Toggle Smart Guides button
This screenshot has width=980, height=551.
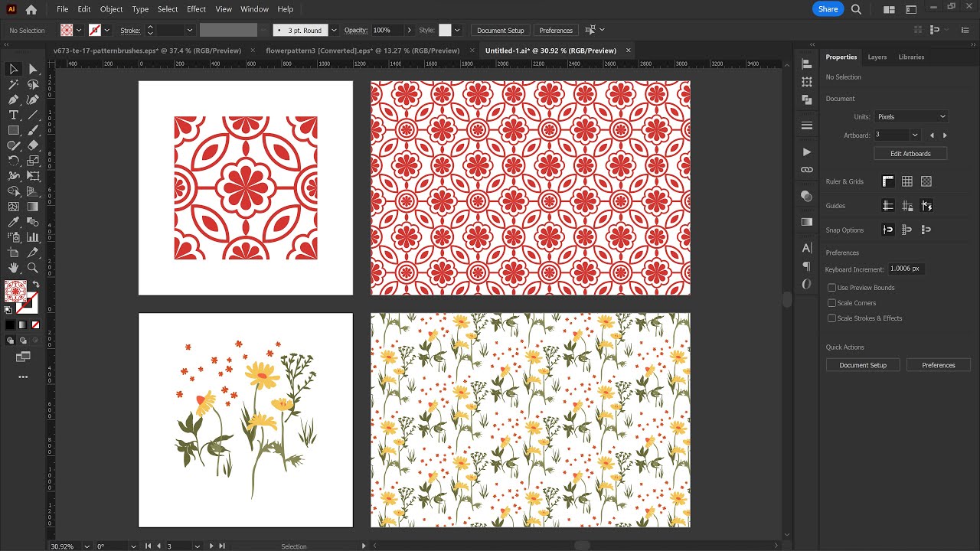click(926, 206)
